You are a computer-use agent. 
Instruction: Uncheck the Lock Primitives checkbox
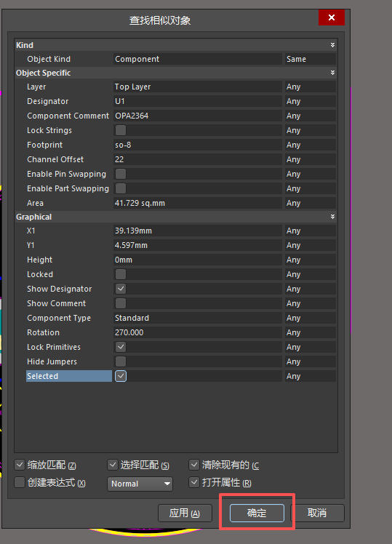tap(121, 347)
